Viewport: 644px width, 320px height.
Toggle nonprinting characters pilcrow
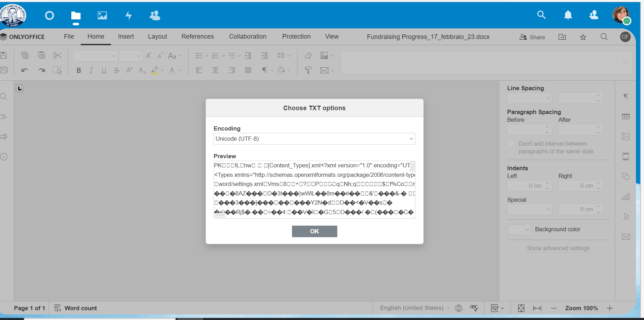point(265,70)
